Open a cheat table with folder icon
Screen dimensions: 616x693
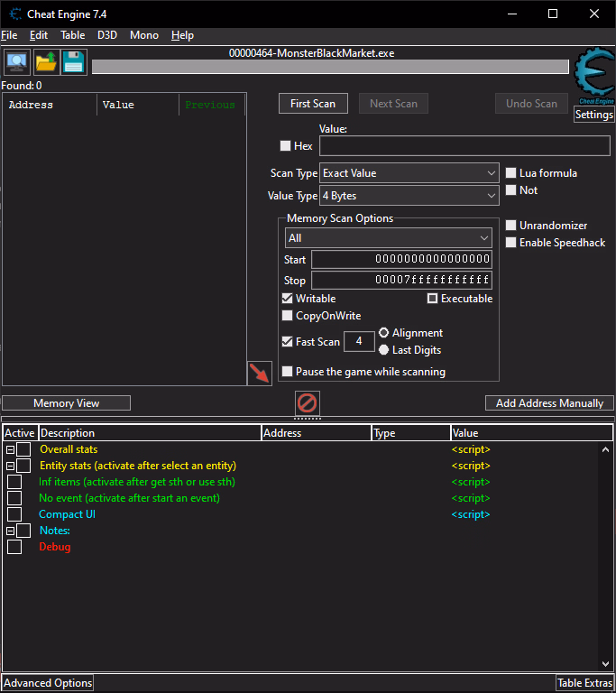[46, 62]
